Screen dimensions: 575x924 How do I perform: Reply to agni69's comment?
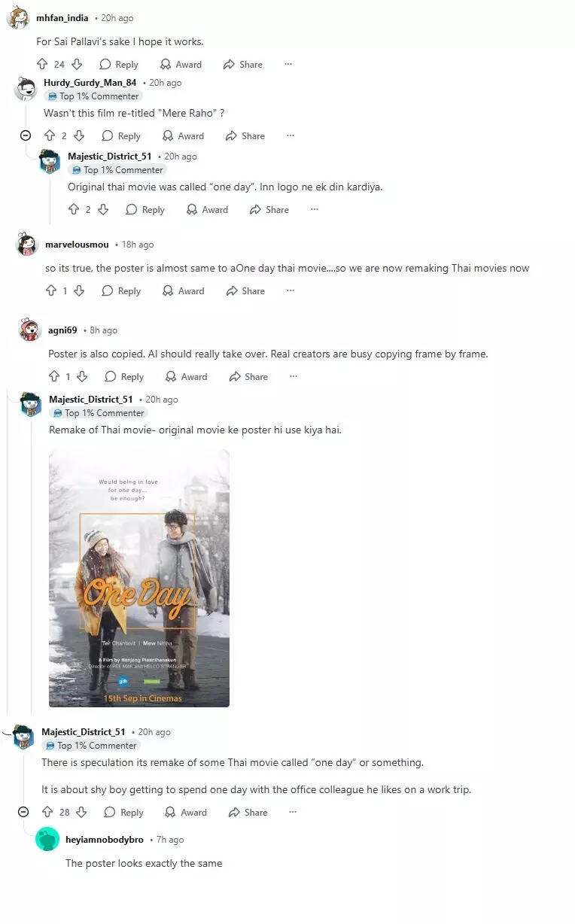[x=124, y=376]
